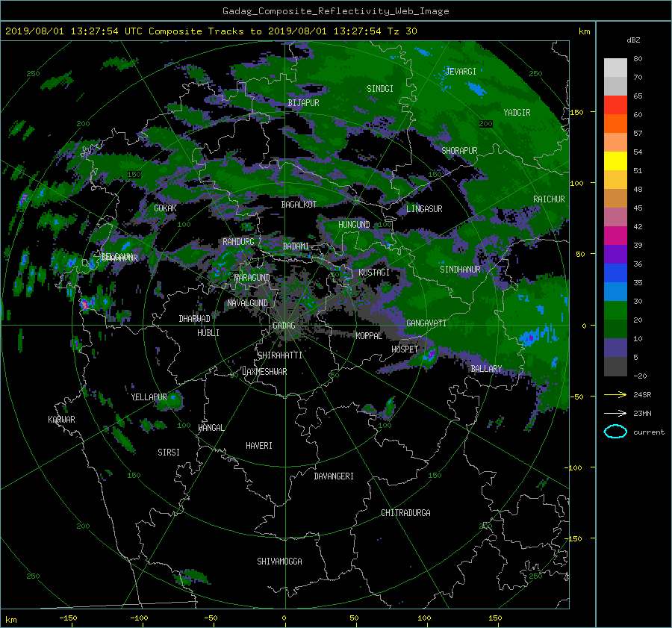Click the SIRSI city label
The width and height of the screenshot is (672, 628).
tap(169, 453)
